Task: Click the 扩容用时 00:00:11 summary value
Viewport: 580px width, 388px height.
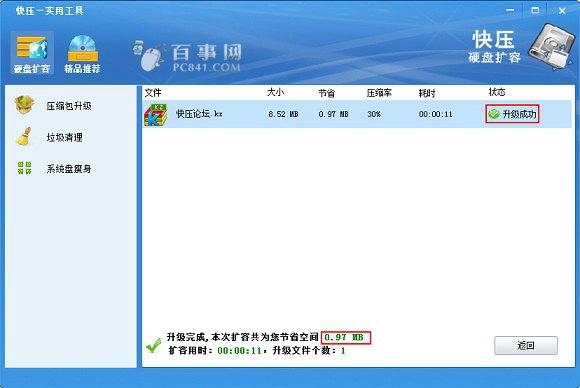Action: click(239, 350)
